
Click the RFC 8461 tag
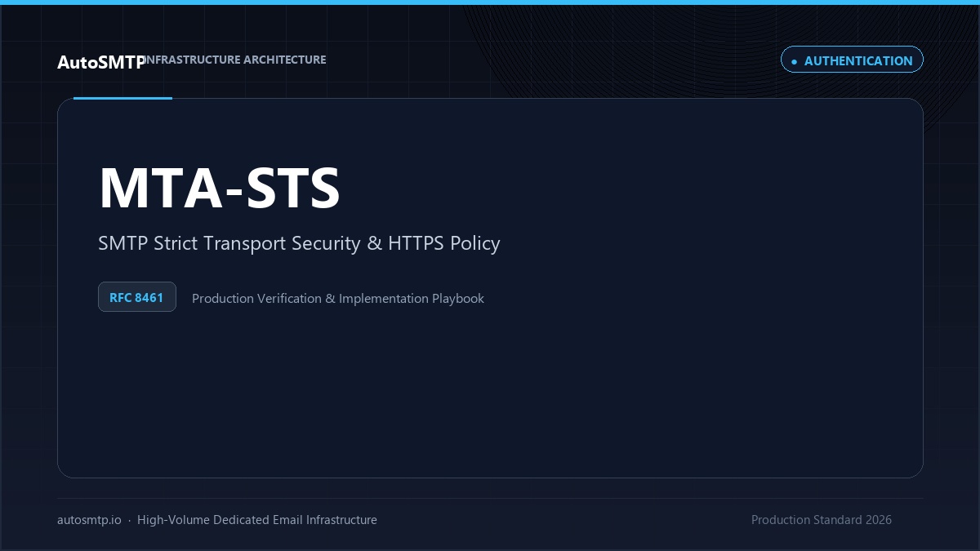tap(136, 297)
